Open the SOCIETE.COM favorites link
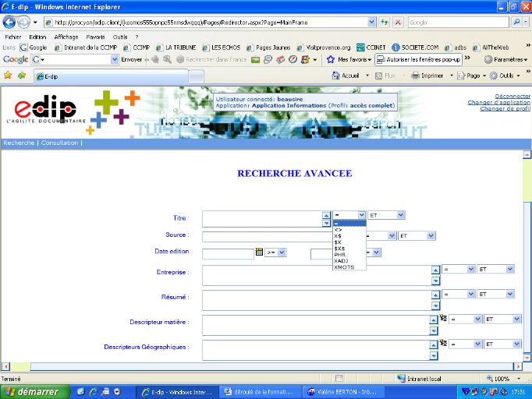The image size is (532, 399). click(x=415, y=48)
